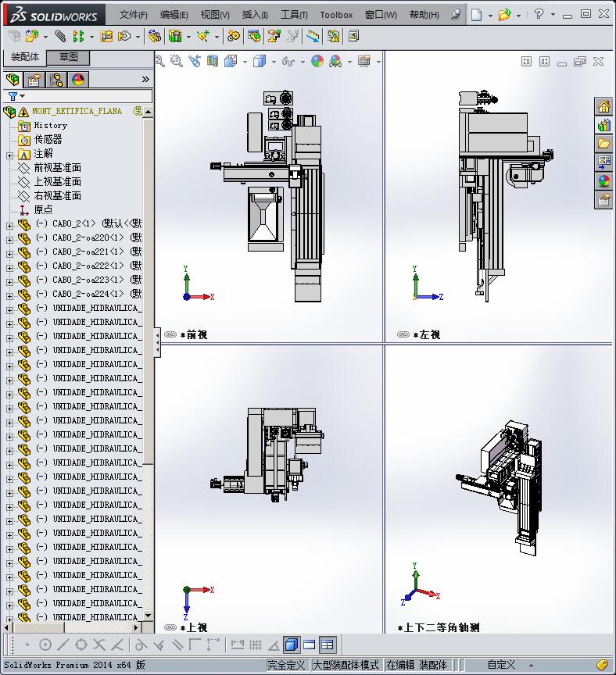Collapse the FeatureManager panel with its side handle

tap(158, 343)
